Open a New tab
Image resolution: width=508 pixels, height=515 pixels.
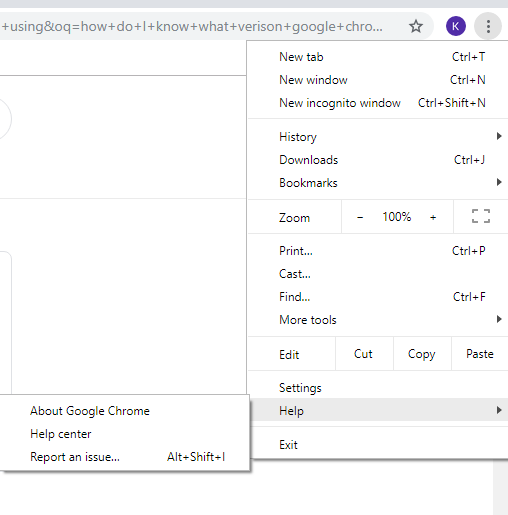tap(378, 57)
